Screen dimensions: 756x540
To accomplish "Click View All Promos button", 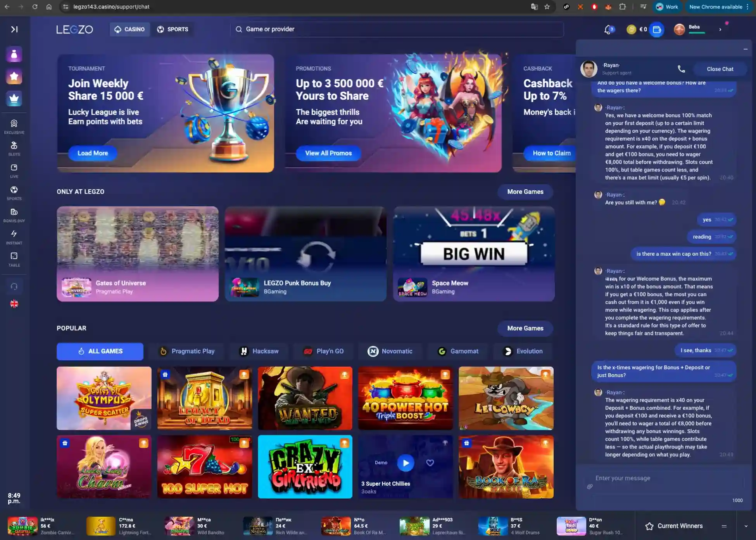I will click(x=328, y=153).
